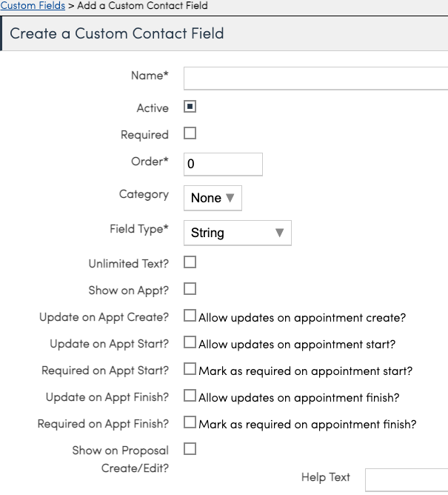Tick the Show on Appt checkbox

190,288
